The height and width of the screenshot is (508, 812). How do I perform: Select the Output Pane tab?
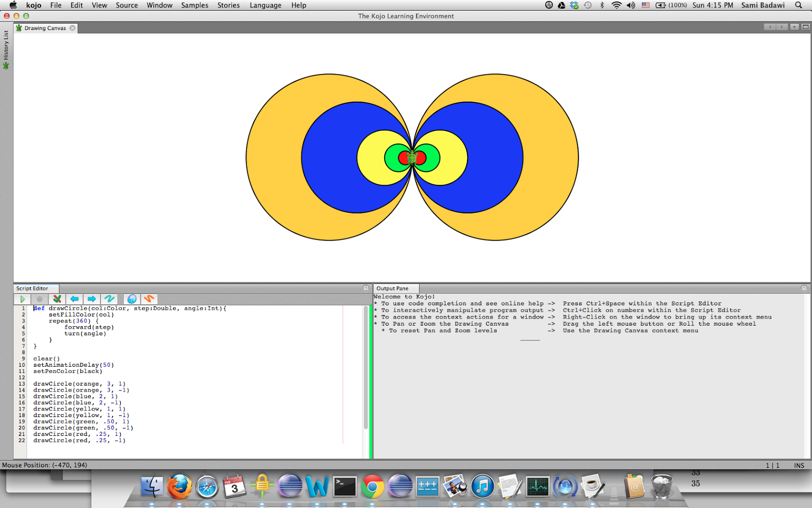coord(392,289)
